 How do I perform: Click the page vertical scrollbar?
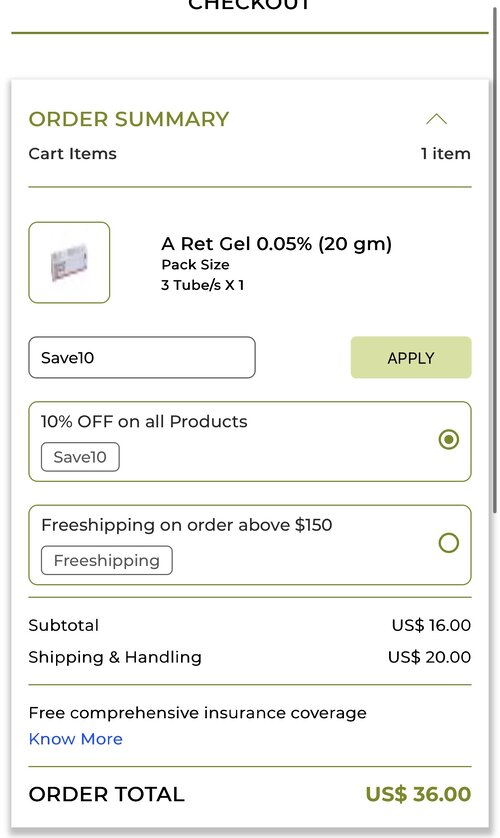(x=495, y=262)
